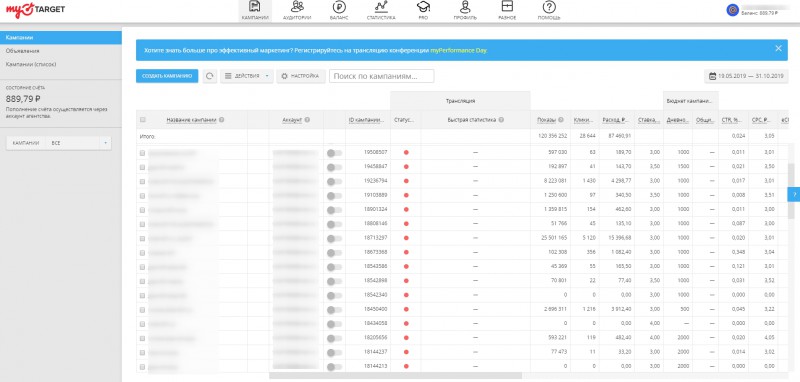Screen dimensions: 800x382
Task: Click the vertical scrollbar beside the table
Action: pos(791,191)
